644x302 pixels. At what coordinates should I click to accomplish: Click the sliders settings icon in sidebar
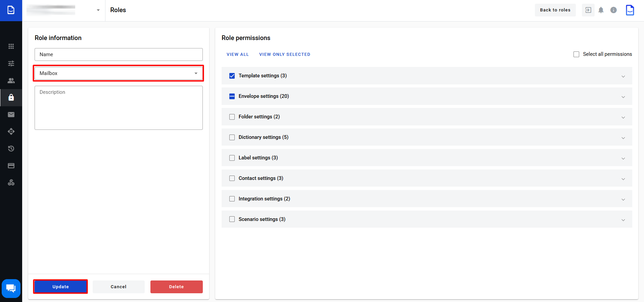point(11,64)
